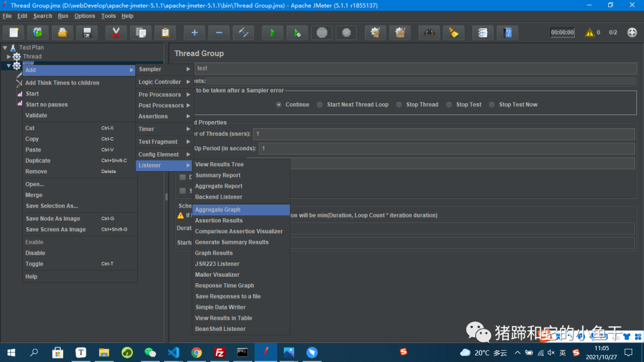
Task: Click Duplicate in the context menu
Action: 80,160
